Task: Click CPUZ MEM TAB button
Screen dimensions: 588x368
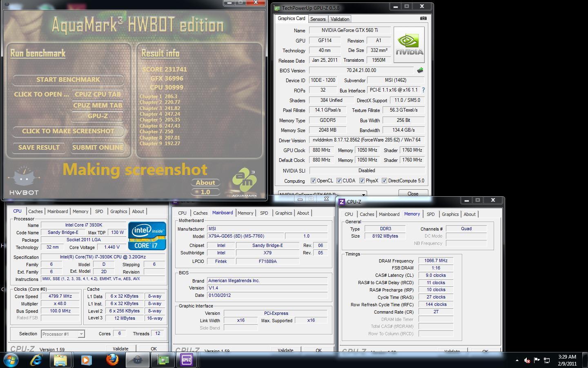Action: pyautogui.click(x=98, y=105)
